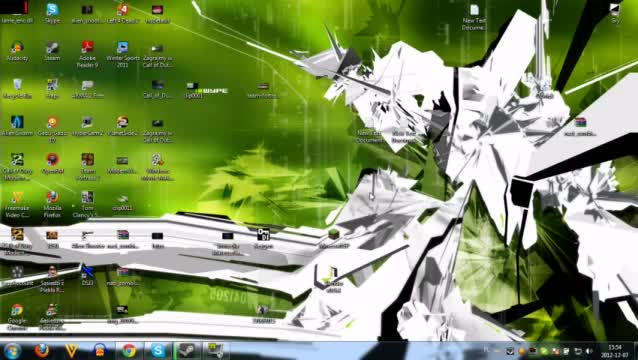Open the volume speaker tray icon
This screenshot has width=638, height=360.
[589, 351]
